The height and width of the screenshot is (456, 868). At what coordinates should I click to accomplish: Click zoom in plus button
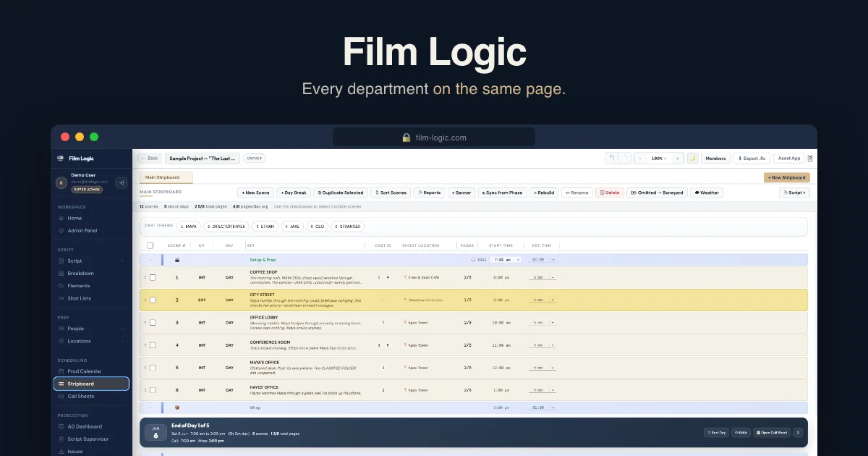(677, 158)
